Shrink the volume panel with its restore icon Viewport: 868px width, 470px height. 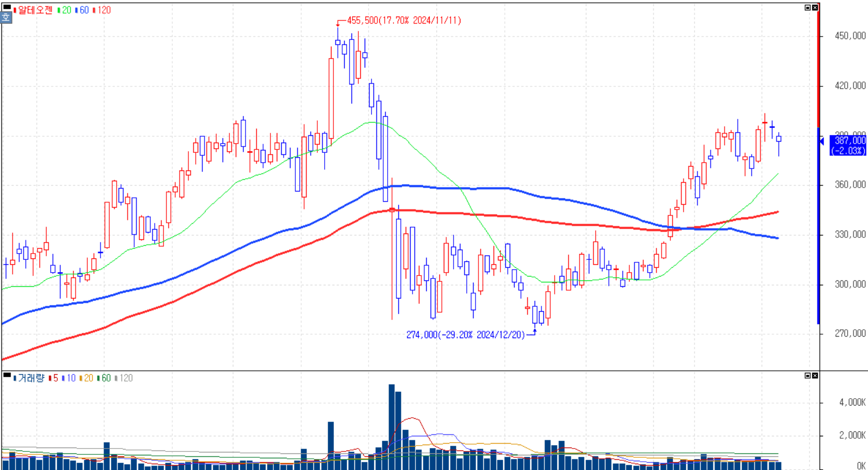click(807, 376)
